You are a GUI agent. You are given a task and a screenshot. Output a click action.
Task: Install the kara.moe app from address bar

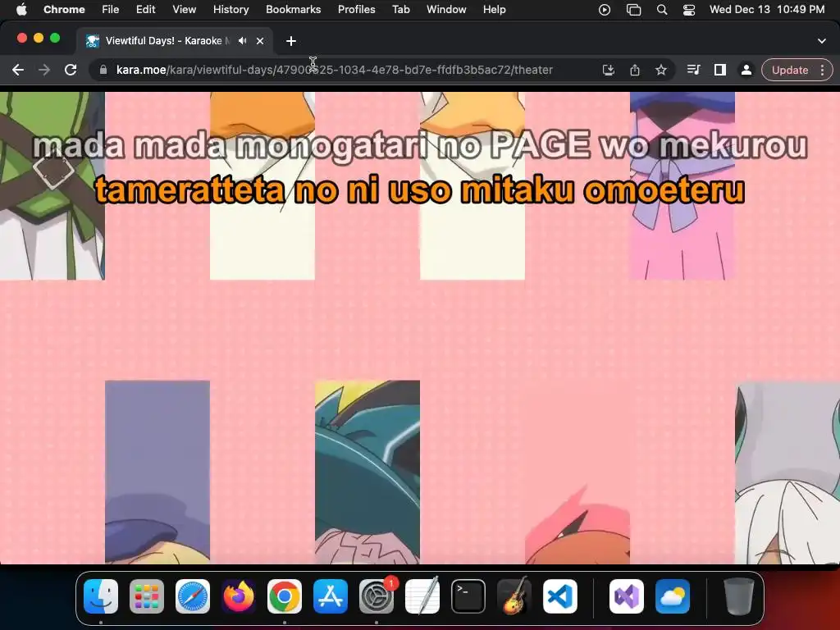pos(608,70)
